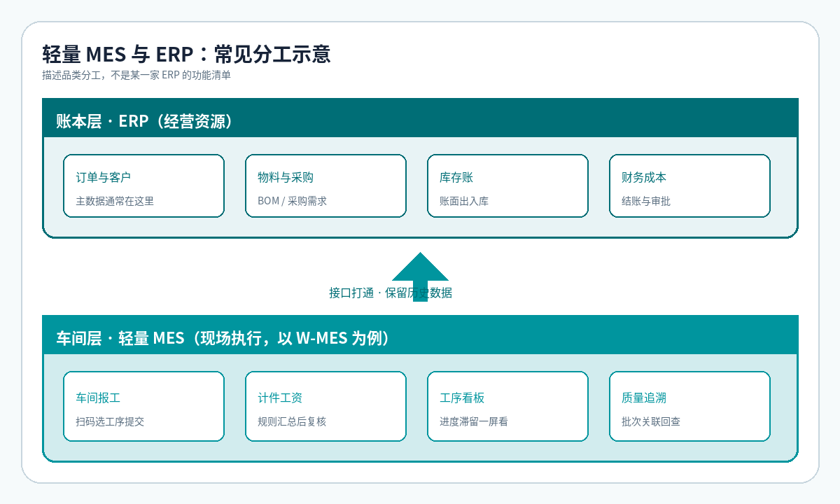
Task: Click the '订单与客户' card title
Action: pyautogui.click(x=104, y=178)
